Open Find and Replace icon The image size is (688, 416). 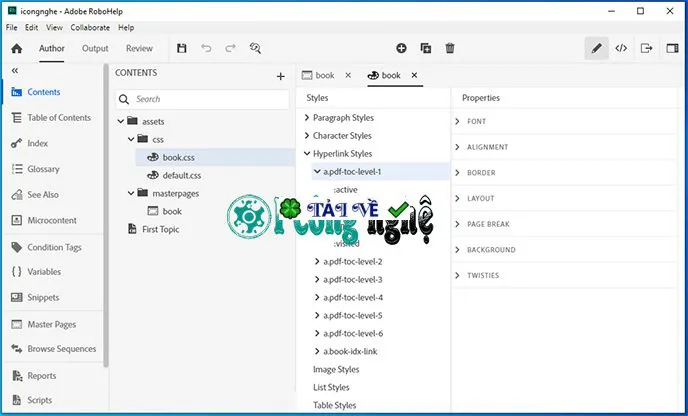point(255,48)
